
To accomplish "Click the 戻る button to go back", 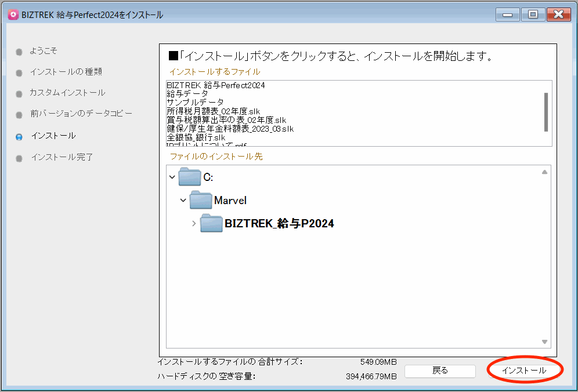I will [x=440, y=371].
